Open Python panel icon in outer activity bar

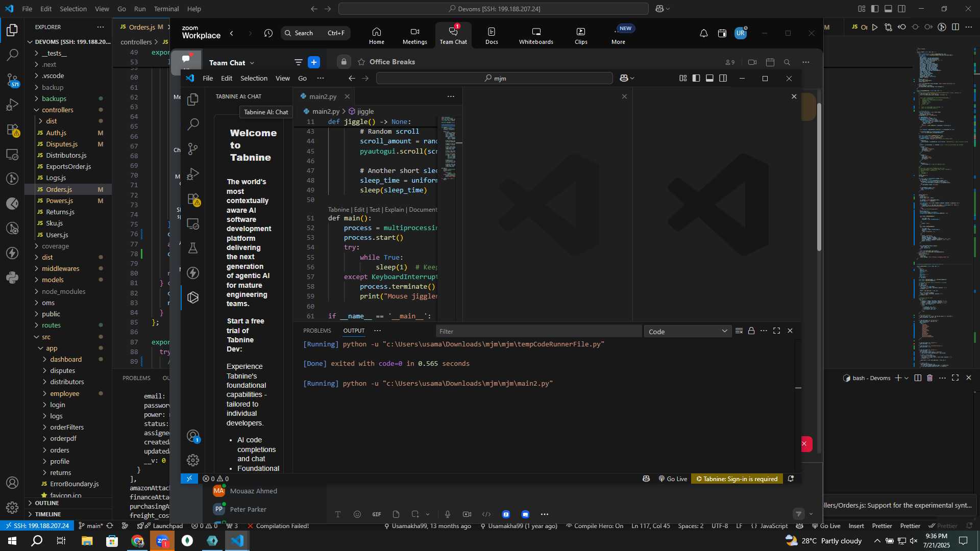12,278
